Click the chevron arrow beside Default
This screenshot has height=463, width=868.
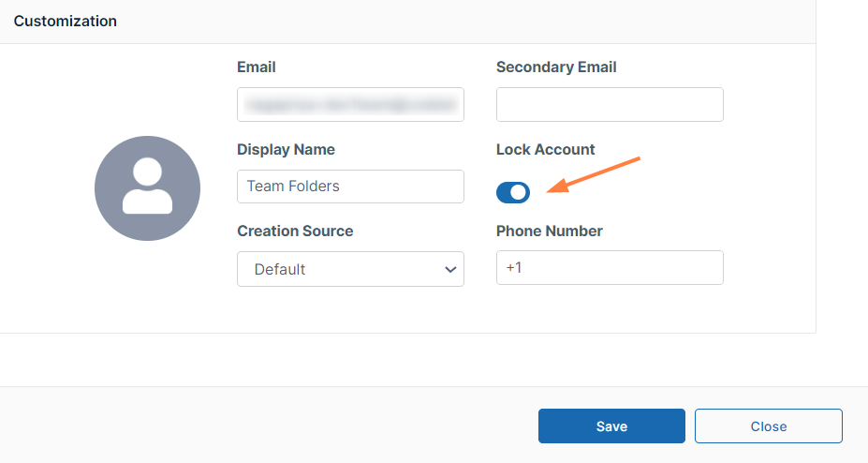pyautogui.click(x=449, y=270)
